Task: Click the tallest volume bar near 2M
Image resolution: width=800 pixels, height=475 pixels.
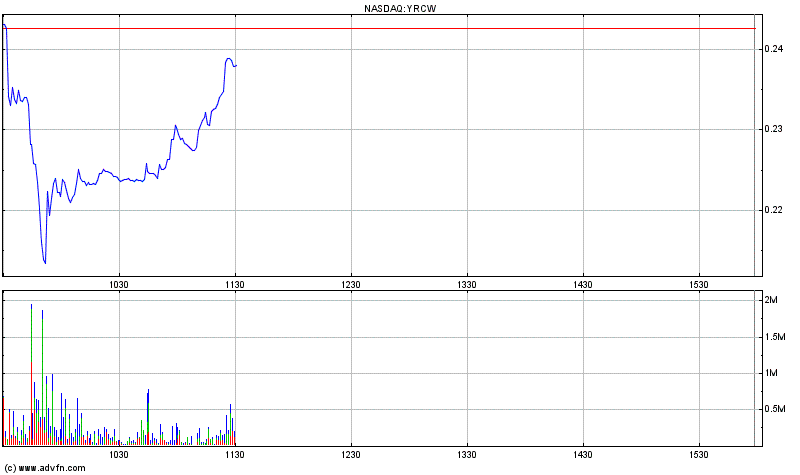Action: 32,375
